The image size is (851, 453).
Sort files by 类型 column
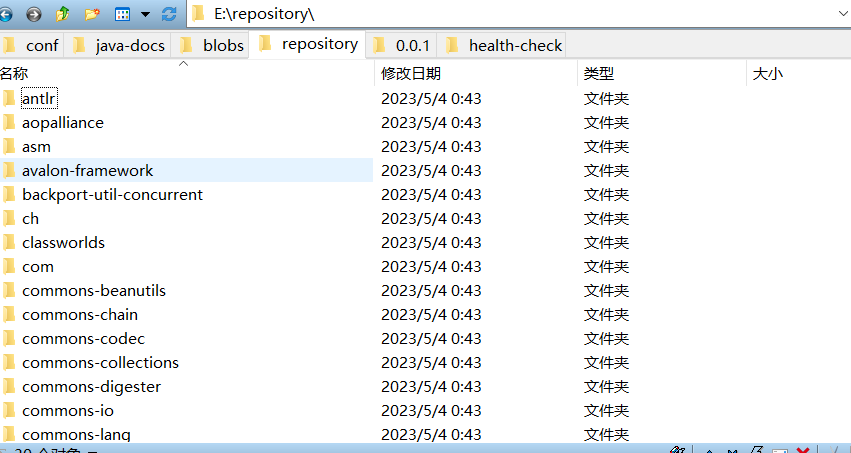599,74
